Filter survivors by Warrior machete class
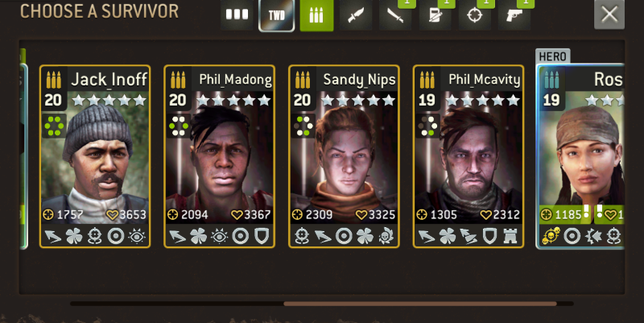 pyautogui.click(x=395, y=15)
